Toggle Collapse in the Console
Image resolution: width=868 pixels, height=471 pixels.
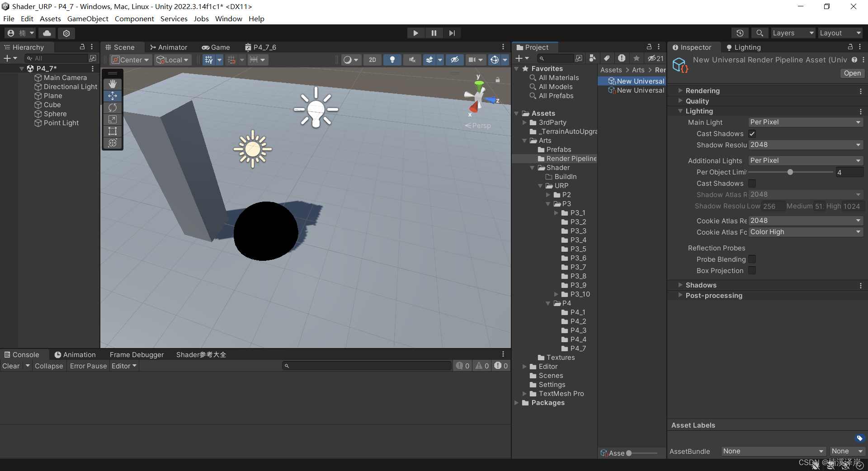click(x=49, y=366)
